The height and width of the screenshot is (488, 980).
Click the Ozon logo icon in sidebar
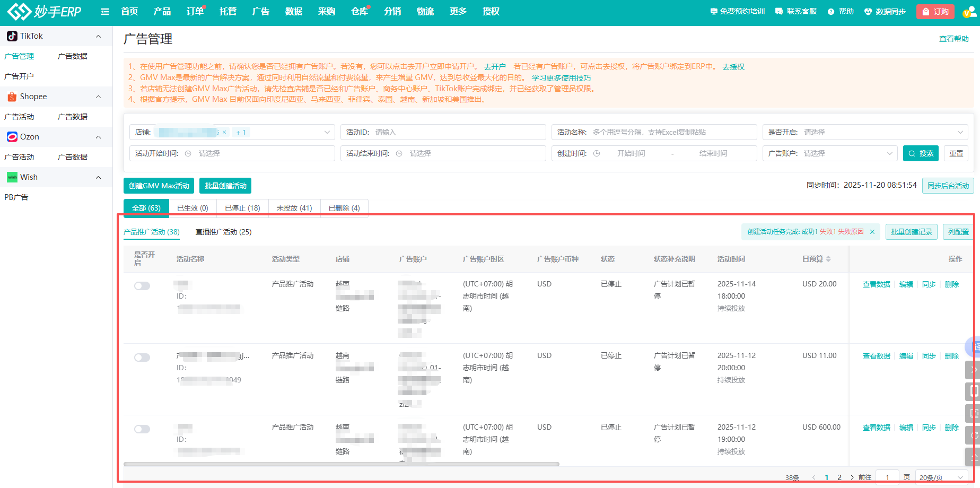coord(12,137)
